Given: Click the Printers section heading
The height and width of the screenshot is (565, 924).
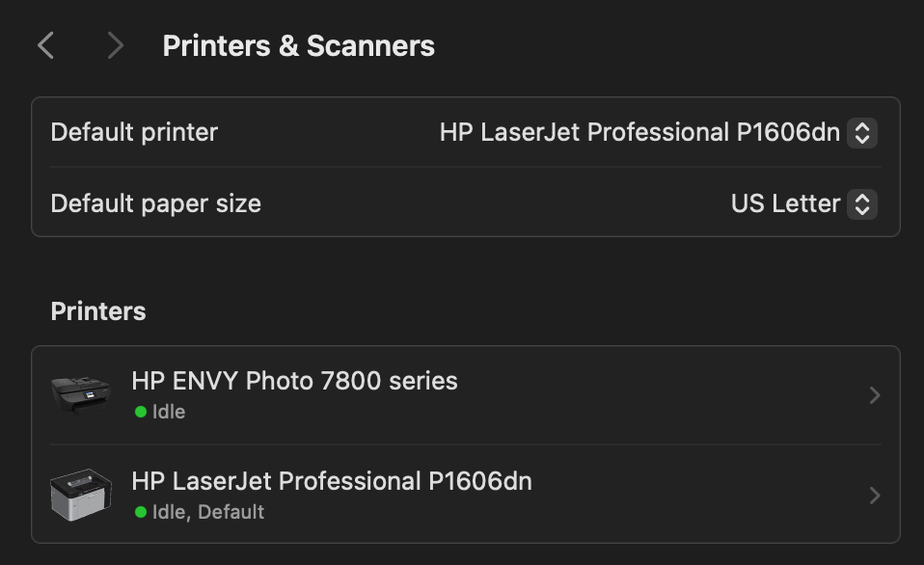Looking at the screenshot, I should [x=98, y=311].
